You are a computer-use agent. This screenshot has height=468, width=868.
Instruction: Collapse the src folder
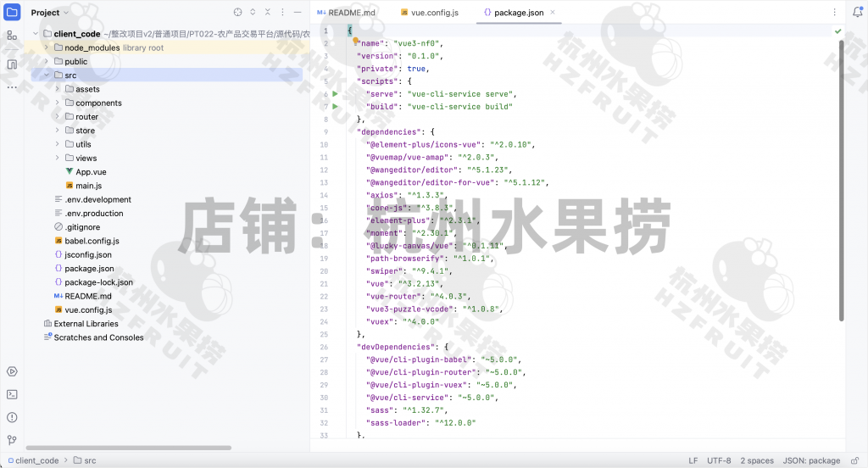point(47,75)
